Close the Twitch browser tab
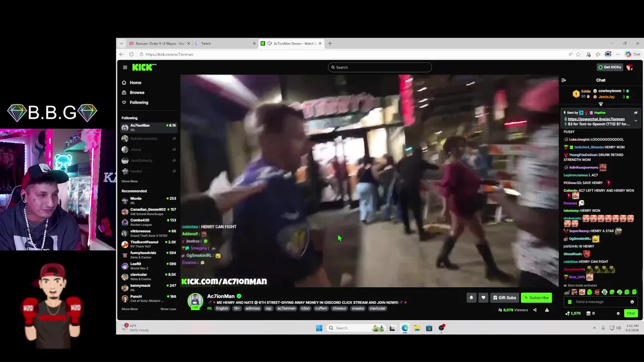This screenshot has height=362, width=644. click(x=254, y=43)
